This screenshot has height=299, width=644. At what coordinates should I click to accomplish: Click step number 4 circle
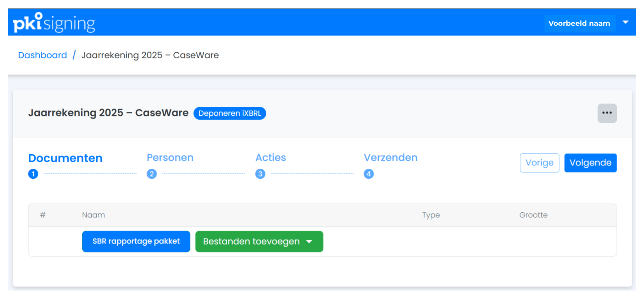point(369,174)
